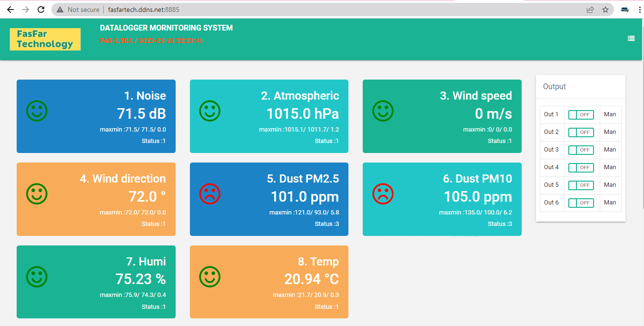Click the Not secure site info indicator
644x326 pixels.
(x=78, y=10)
